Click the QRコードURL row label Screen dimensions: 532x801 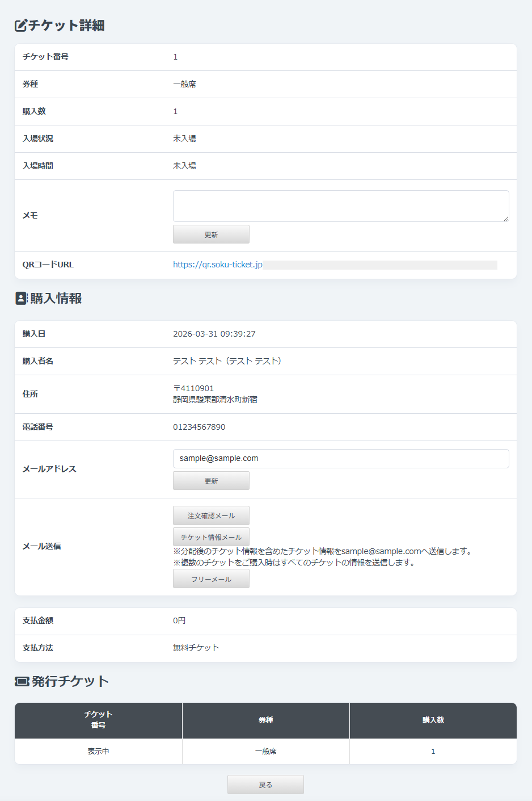point(48,265)
